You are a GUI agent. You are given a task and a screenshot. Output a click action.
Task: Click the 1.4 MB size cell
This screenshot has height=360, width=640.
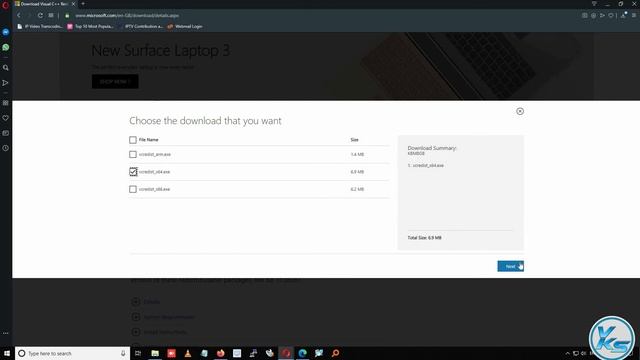[x=357, y=154]
